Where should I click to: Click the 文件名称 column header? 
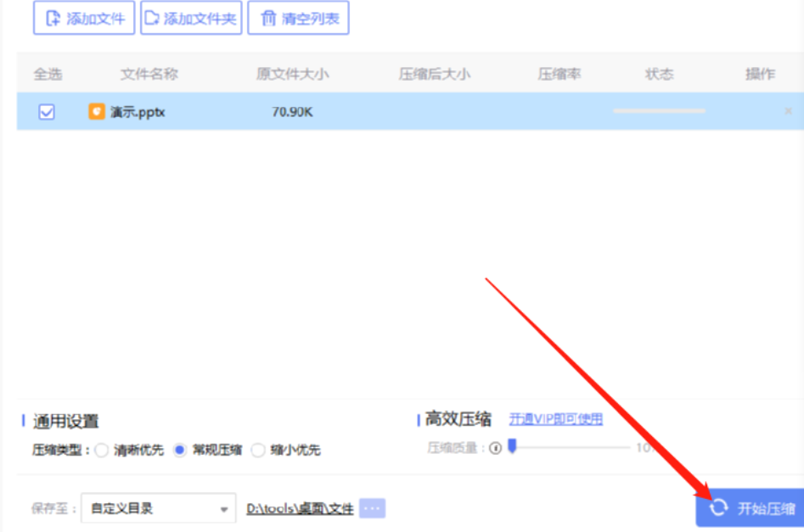149,75
